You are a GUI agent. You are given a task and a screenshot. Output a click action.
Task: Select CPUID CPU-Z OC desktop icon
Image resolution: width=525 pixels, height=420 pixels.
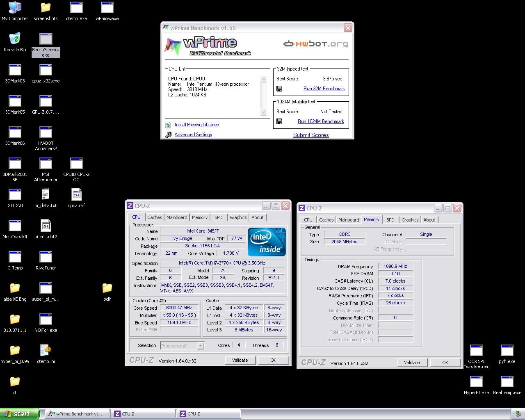point(76,170)
